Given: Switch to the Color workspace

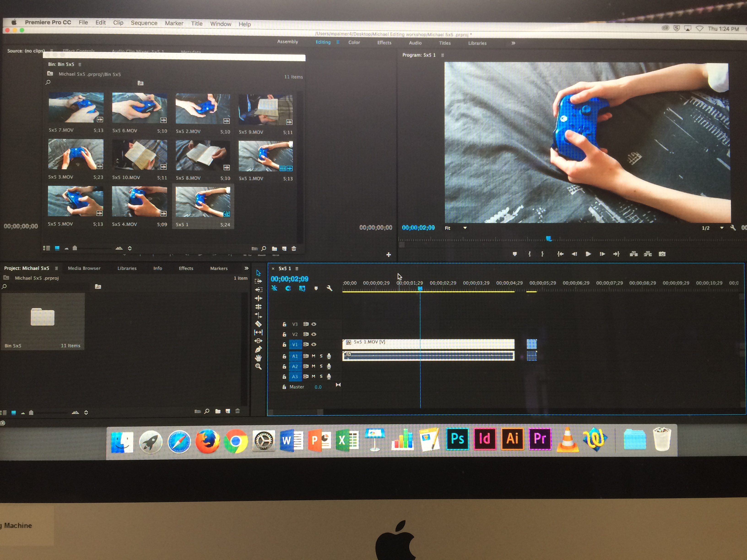Looking at the screenshot, I should point(354,42).
